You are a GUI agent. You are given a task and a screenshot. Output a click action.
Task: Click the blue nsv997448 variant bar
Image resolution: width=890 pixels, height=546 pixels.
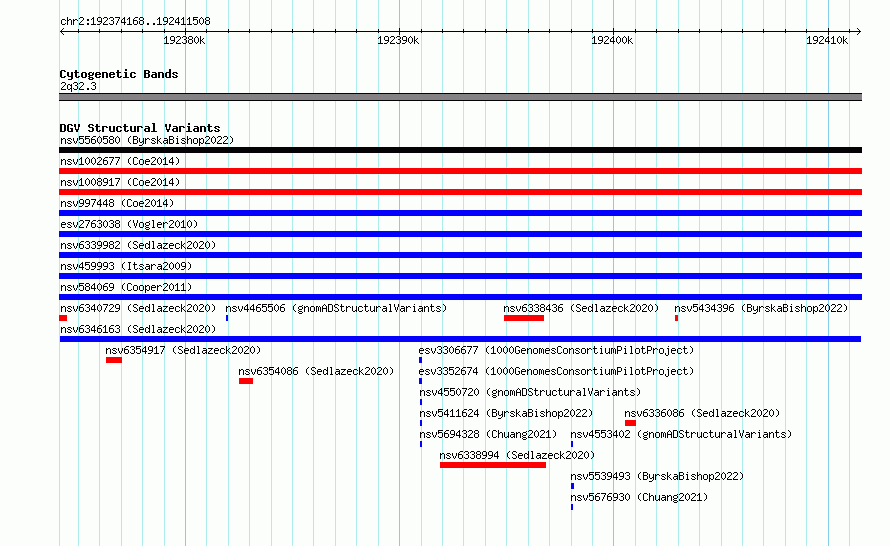pos(460,213)
